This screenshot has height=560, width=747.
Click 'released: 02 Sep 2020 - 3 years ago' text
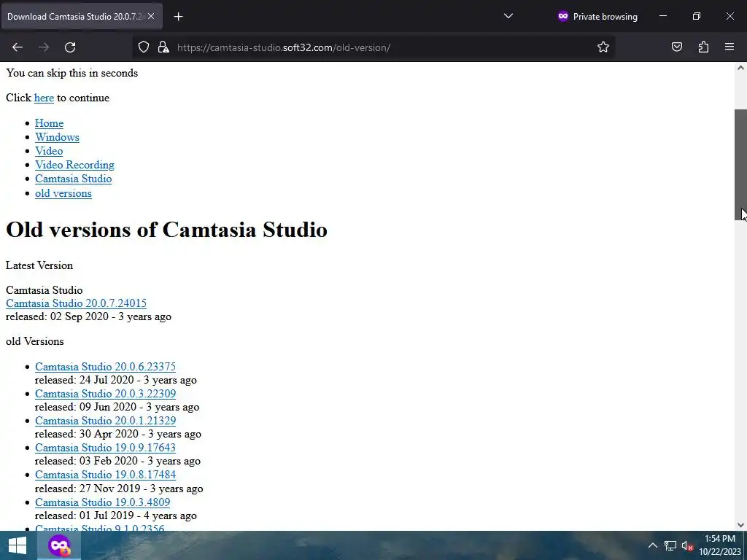88,316
